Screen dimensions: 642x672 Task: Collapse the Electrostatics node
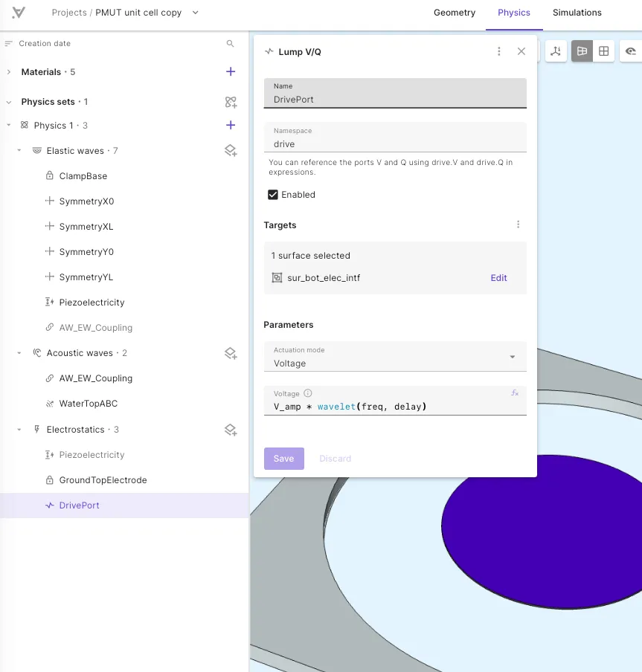click(x=19, y=430)
